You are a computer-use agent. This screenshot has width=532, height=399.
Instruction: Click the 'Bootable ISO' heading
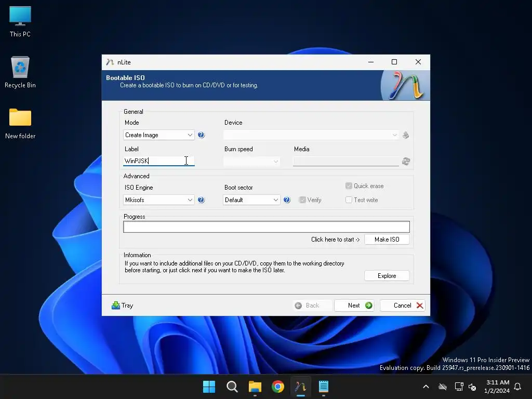tap(125, 78)
